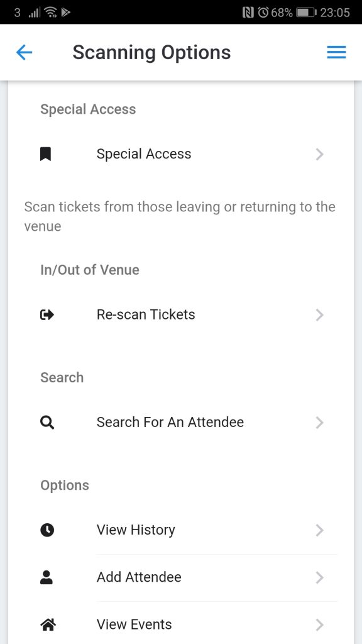Tap the chevron on Add Attendee row

pyautogui.click(x=320, y=577)
